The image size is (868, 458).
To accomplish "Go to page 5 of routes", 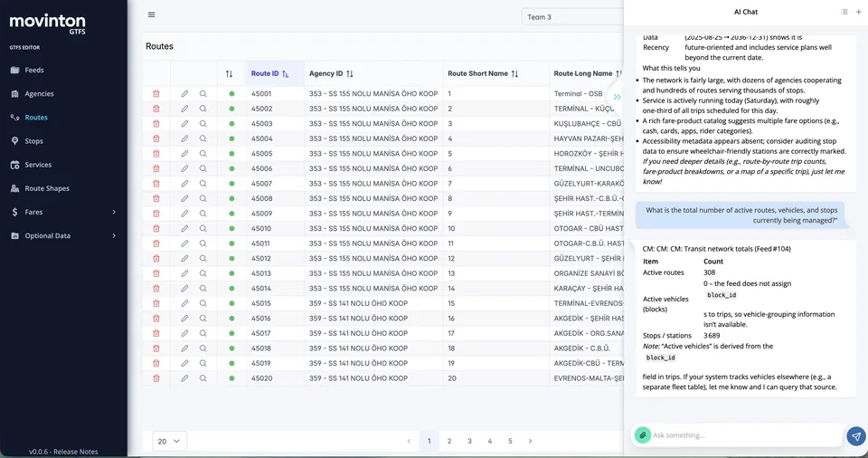I will (510, 442).
